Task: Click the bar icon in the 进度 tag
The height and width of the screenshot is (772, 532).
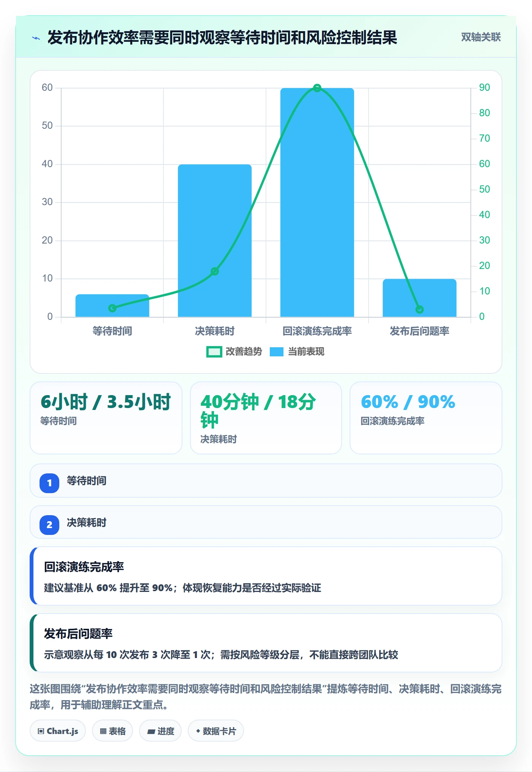Action: click(151, 731)
